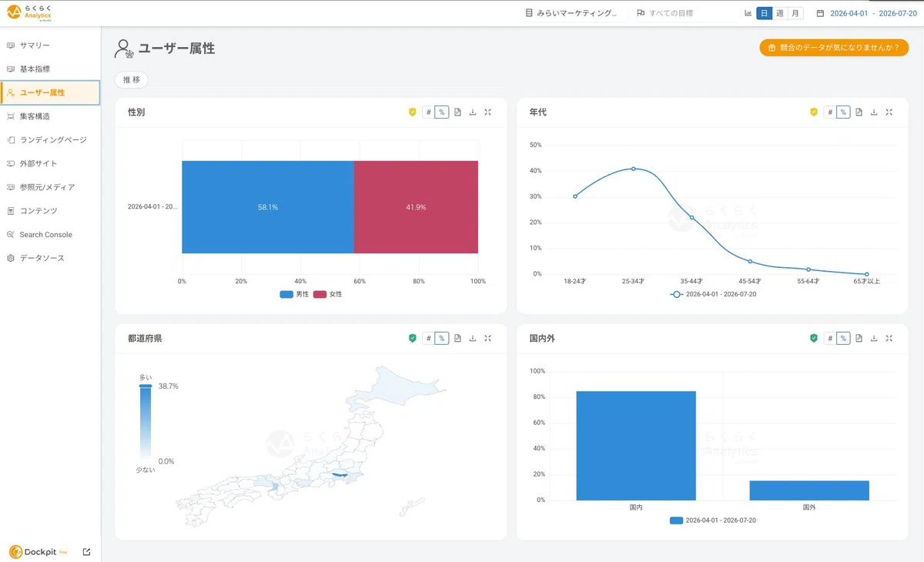Open 基本指標 in the sidebar

click(50, 69)
